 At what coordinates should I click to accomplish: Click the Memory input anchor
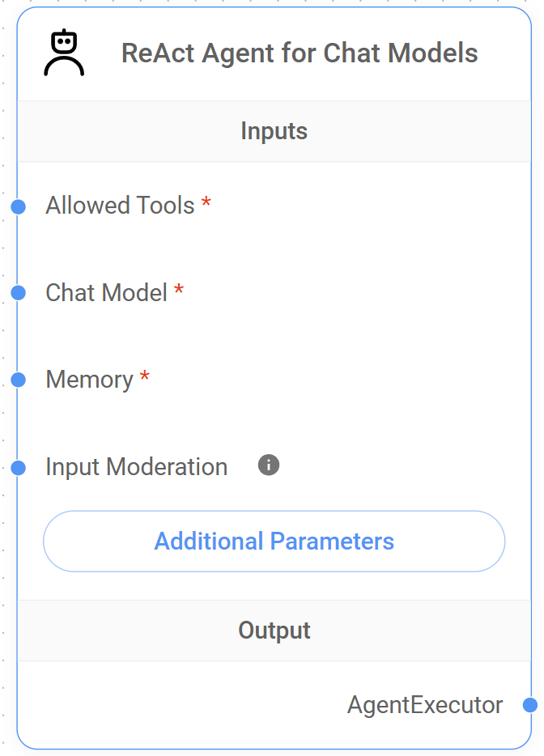click(x=16, y=379)
